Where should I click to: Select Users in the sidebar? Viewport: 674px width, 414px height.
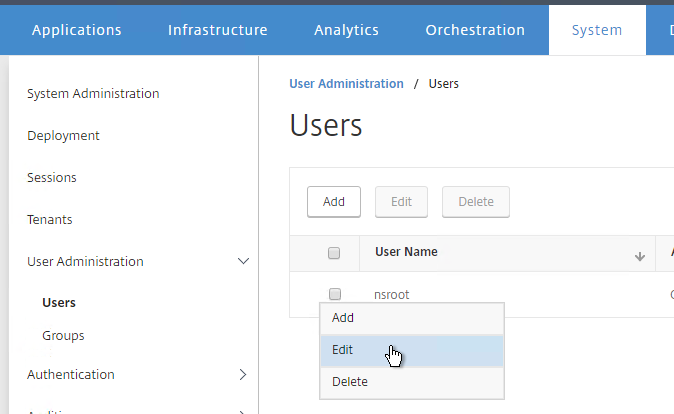pyautogui.click(x=59, y=303)
